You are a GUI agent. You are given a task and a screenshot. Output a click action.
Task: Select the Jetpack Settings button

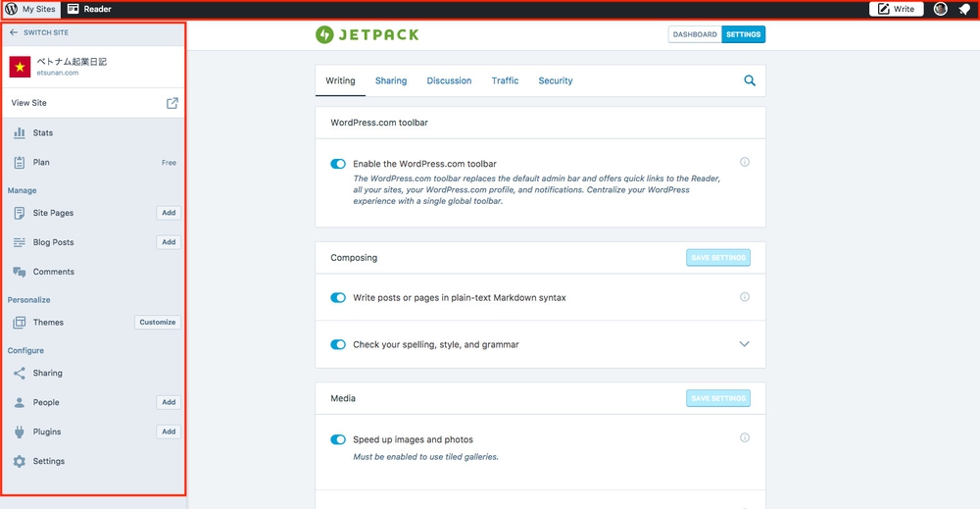click(x=743, y=34)
